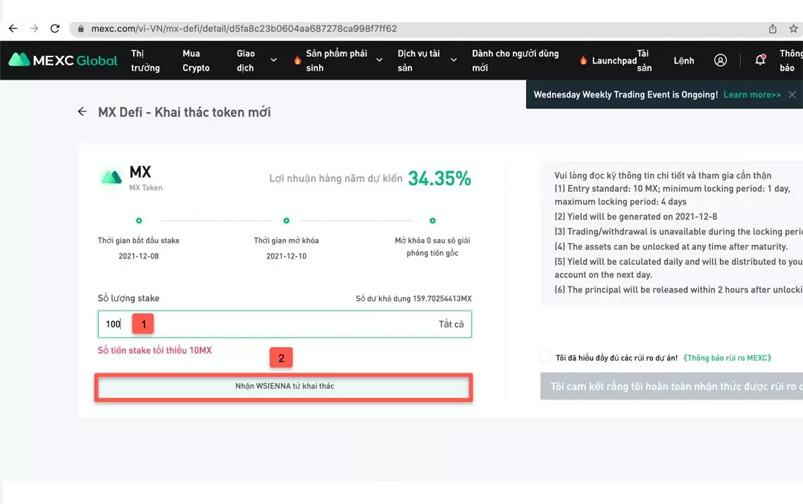Click the MX token logo icon
Screen dimensions: 803x504
pos(111,177)
